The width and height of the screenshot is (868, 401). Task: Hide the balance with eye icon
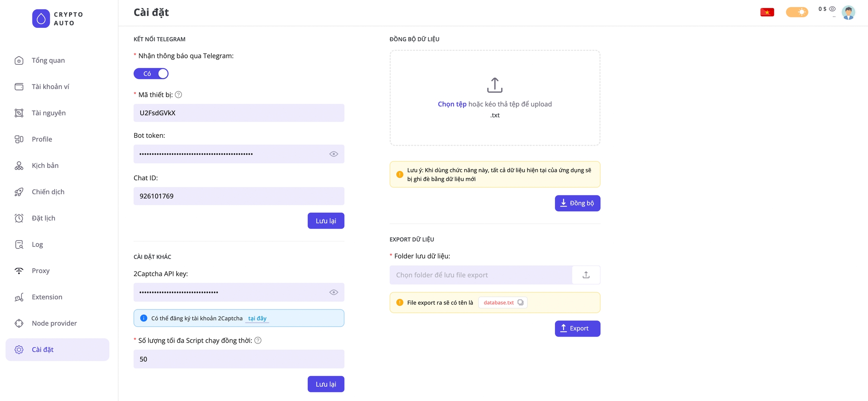click(832, 9)
